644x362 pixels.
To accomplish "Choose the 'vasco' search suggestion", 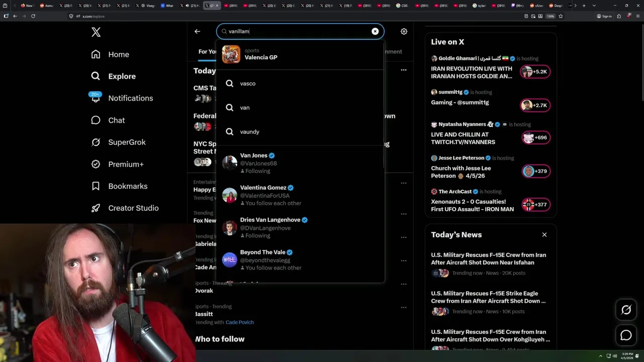I will (300, 83).
